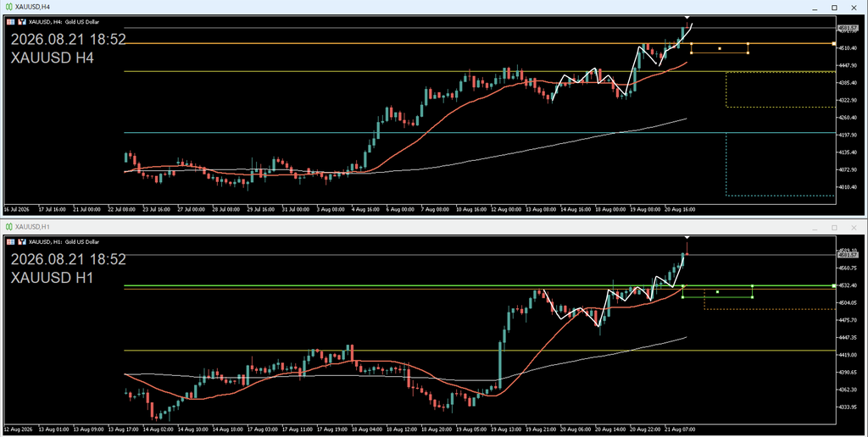Click the 4504.05 price level on H1 axis
The height and width of the screenshot is (437, 868).
[x=848, y=302]
